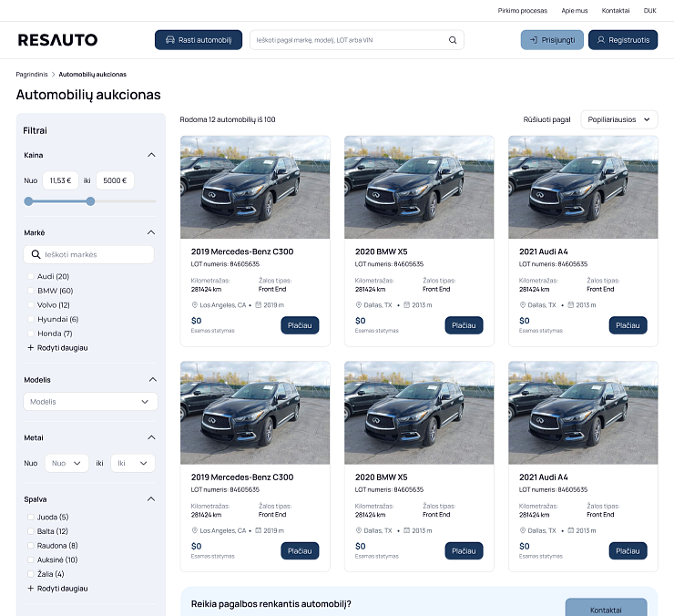674x616 pixels.
Task: Collapse the Metai filter section
Action: [x=151, y=437]
